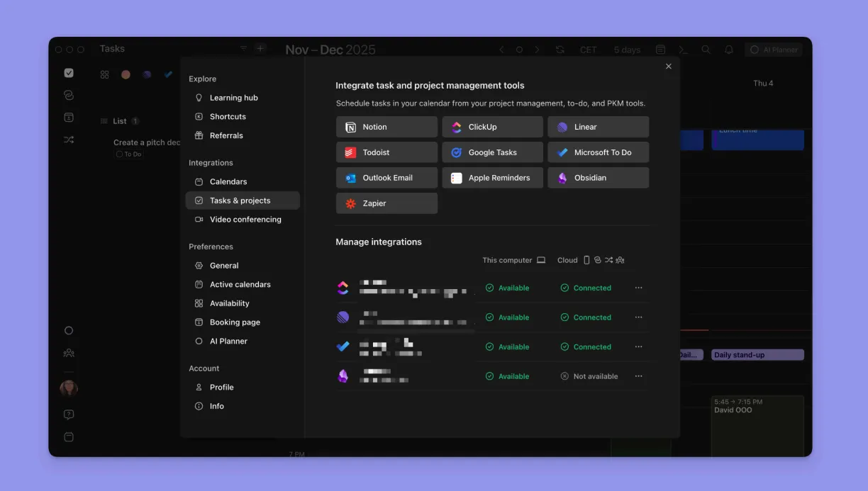
Task: Add a new task with plus button
Action: click(x=260, y=49)
